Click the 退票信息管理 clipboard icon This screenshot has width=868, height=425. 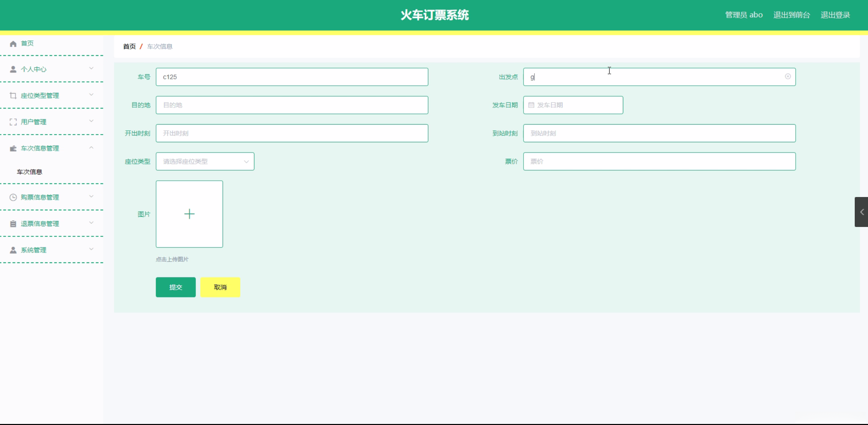click(x=13, y=224)
